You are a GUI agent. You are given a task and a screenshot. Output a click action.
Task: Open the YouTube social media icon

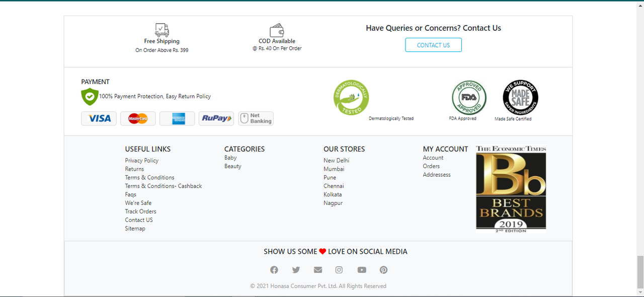[362, 270]
